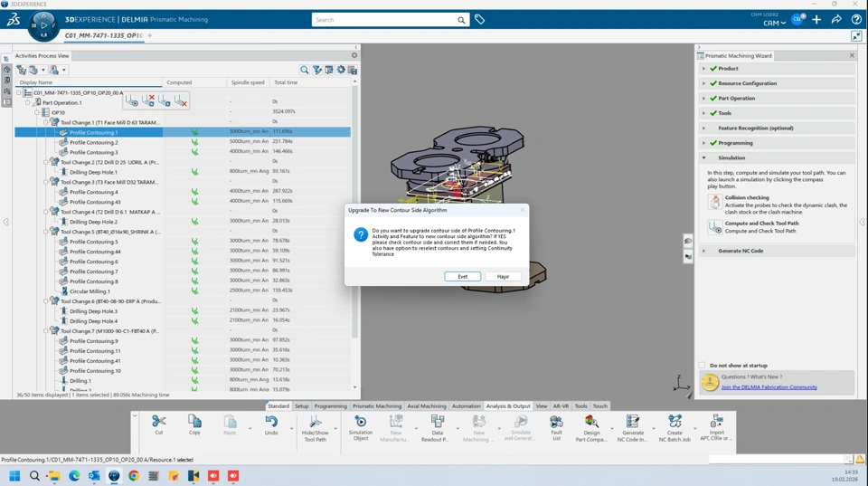Click the Compute and Check Tool Path wizard icon
Screen dimensions: 868x486
pos(715,227)
